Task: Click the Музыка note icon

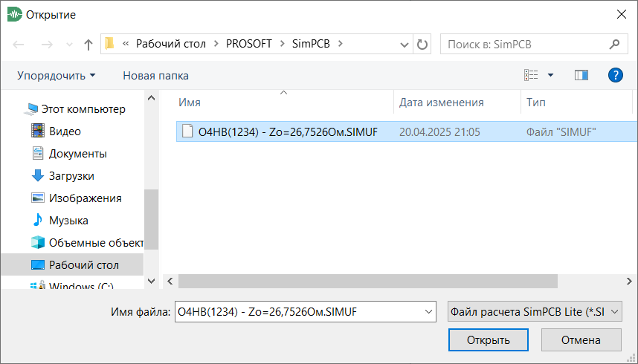Action: 38,220
